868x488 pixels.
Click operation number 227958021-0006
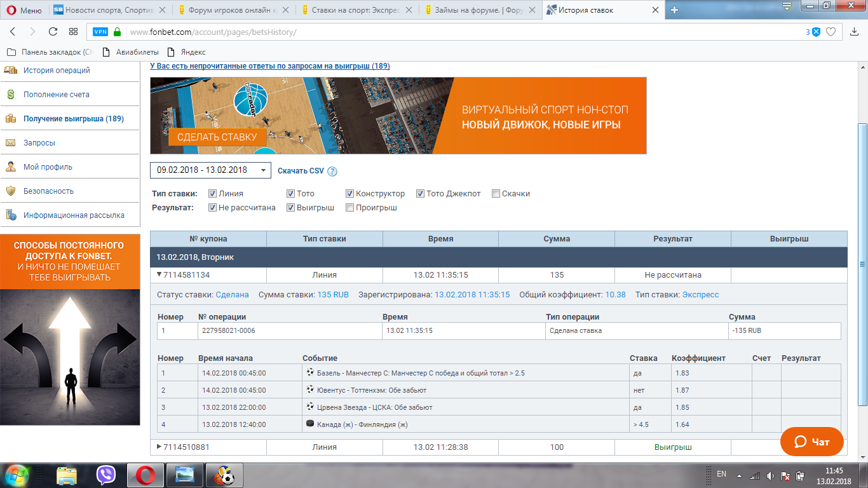click(229, 330)
